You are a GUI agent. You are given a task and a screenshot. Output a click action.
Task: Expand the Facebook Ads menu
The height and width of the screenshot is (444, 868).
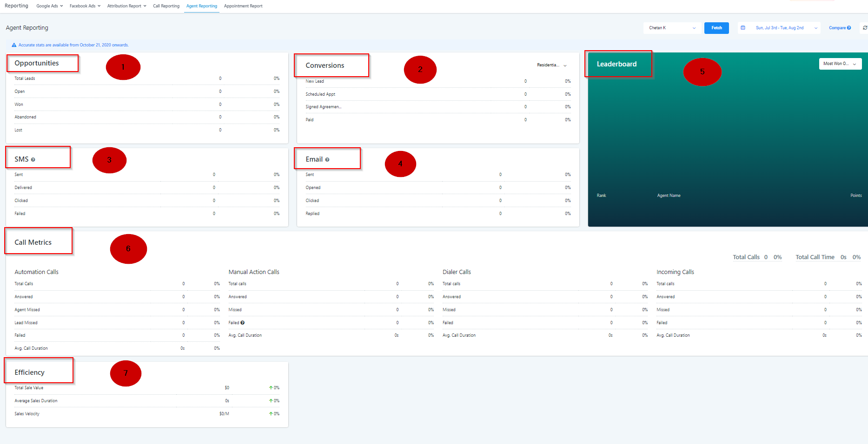(x=85, y=6)
